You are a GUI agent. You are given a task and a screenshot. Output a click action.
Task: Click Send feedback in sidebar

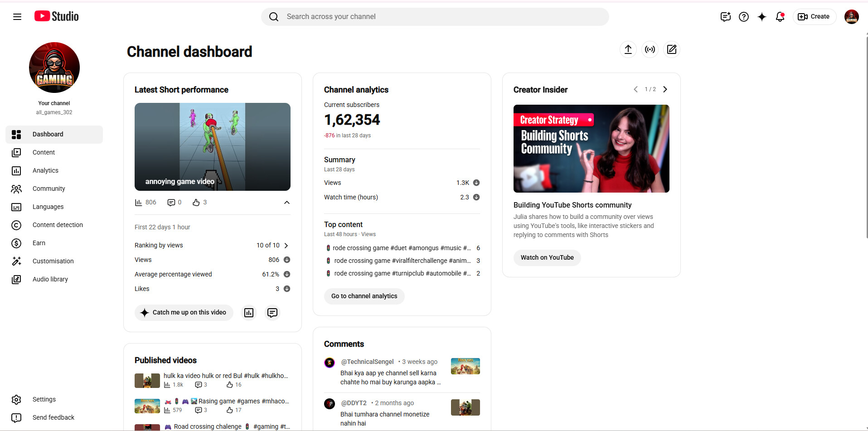(x=54, y=418)
